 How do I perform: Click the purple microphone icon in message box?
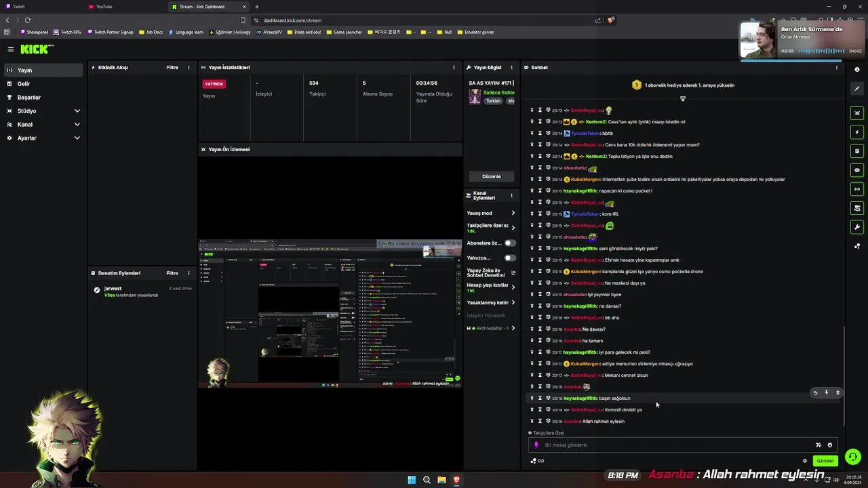pos(536,445)
